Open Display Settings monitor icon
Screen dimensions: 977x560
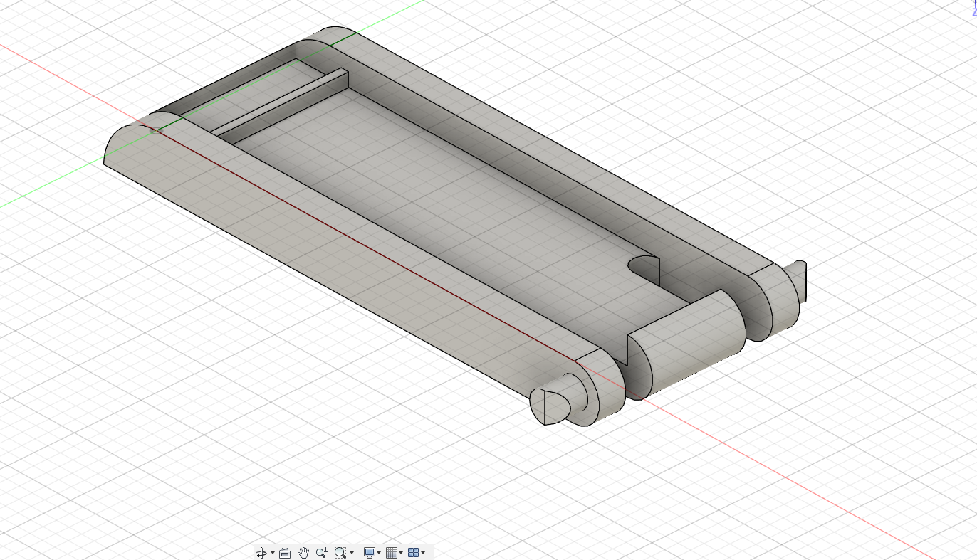369,553
